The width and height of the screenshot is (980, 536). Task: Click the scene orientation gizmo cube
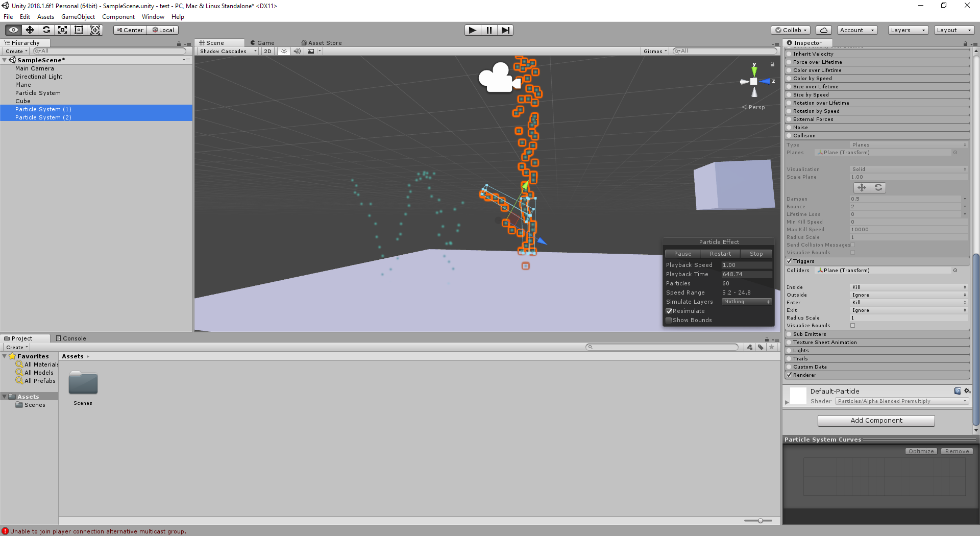(754, 81)
